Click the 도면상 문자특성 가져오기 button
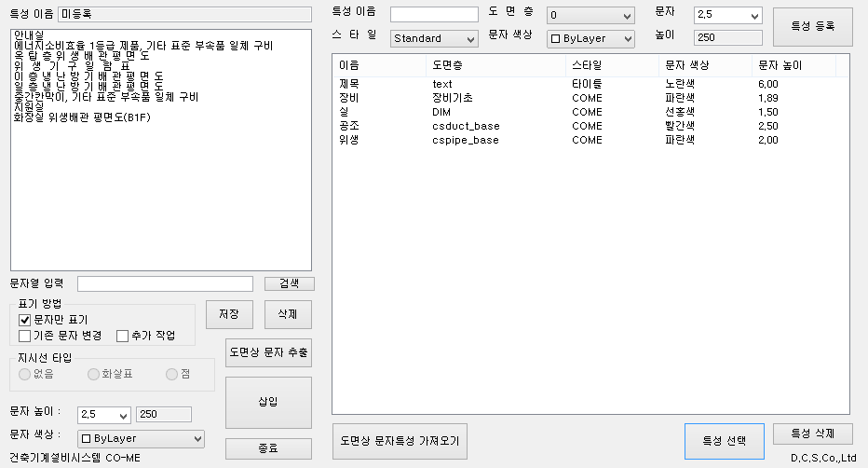 tap(400, 440)
